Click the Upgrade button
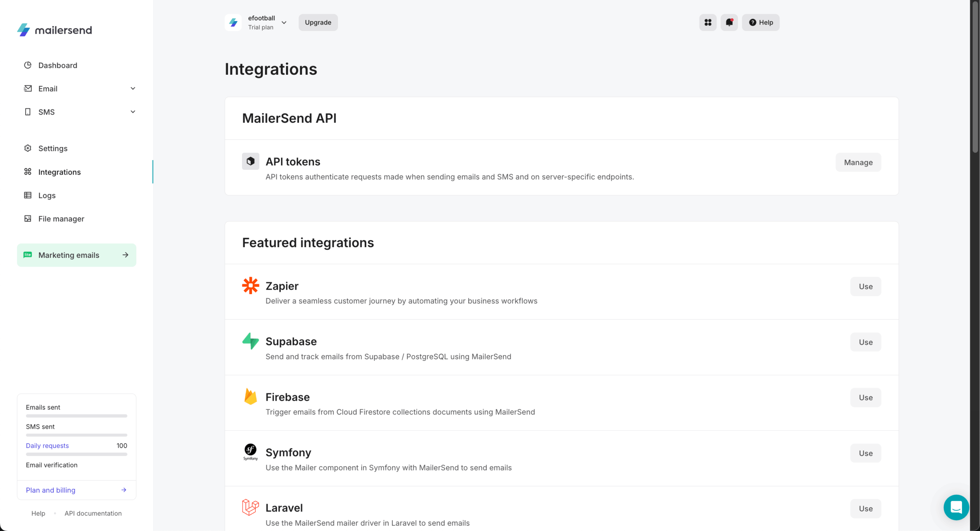The image size is (980, 531). tap(318, 22)
